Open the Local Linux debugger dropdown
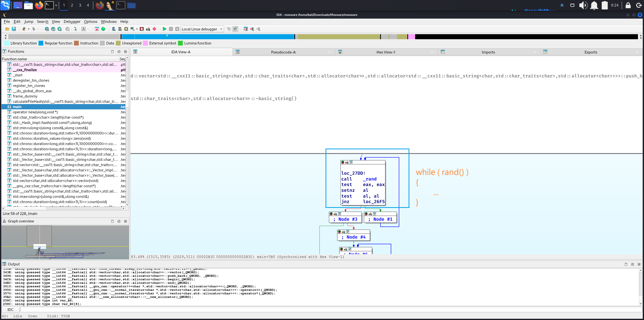Image resolution: width=644 pixels, height=320 pixels. [221, 29]
